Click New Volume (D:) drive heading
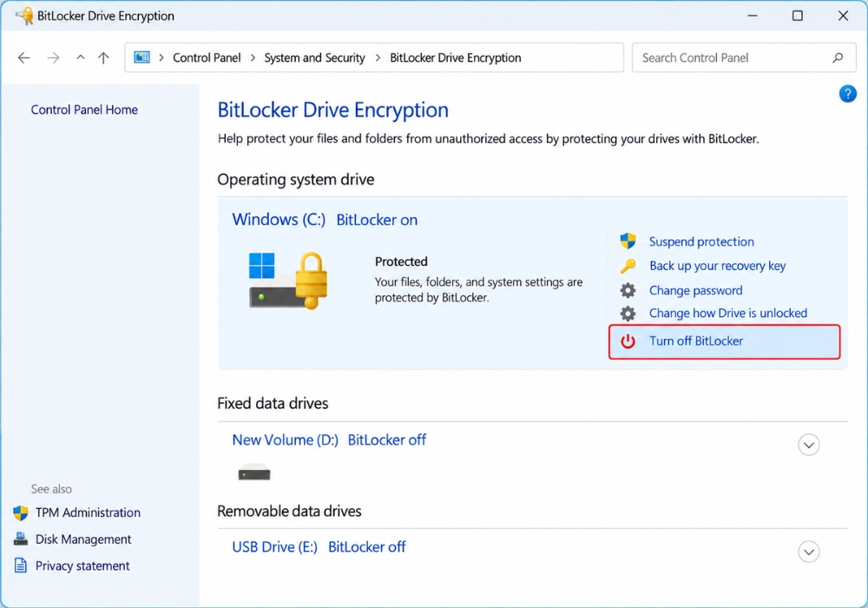The image size is (868, 608). point(285,439)
